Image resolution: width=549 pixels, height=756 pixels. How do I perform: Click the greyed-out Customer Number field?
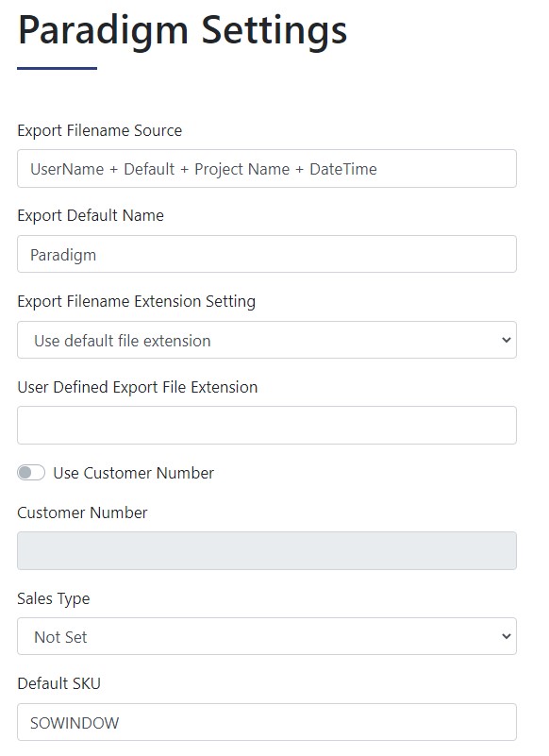tap(267, 550)
